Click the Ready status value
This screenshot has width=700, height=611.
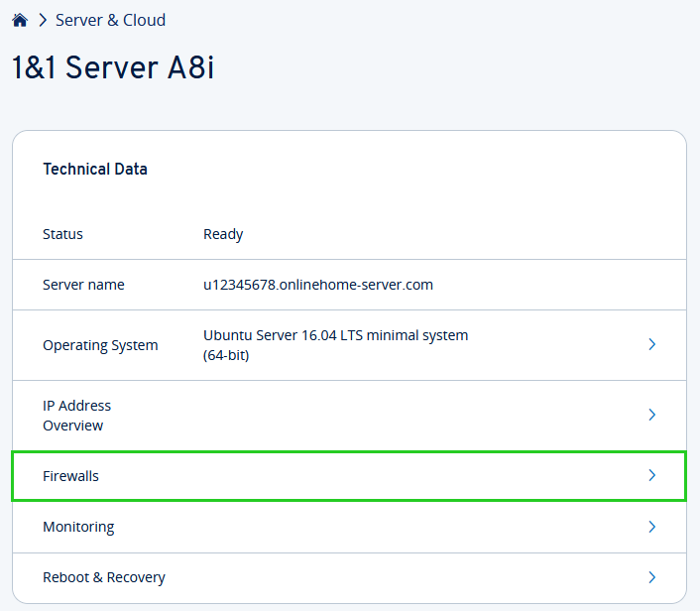(x=223, y=234)
